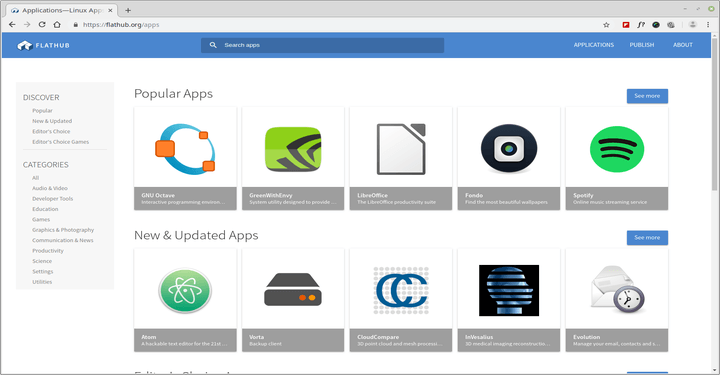Viewport: 720px width, 375px height.
Task: Click the address bar URL
Action: coord(121,25)
